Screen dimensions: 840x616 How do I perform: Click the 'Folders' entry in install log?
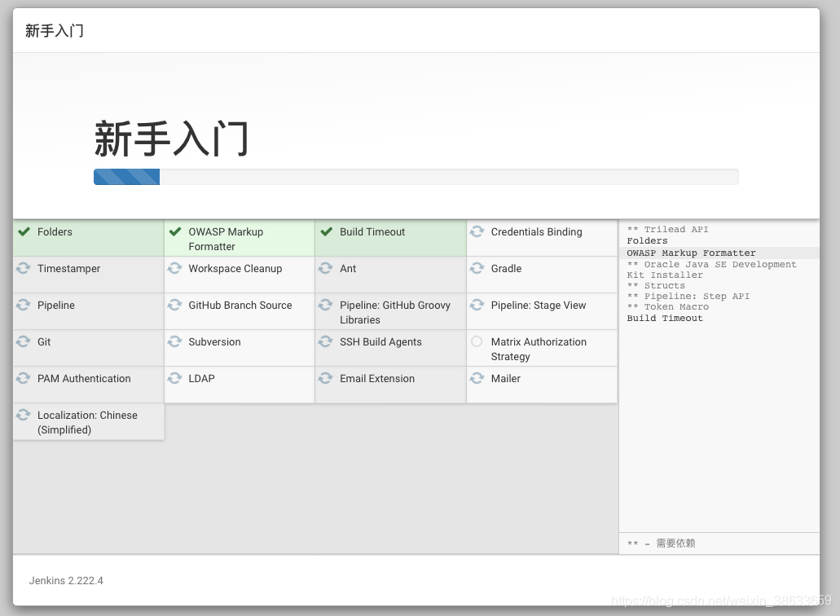tap(647, 240)
